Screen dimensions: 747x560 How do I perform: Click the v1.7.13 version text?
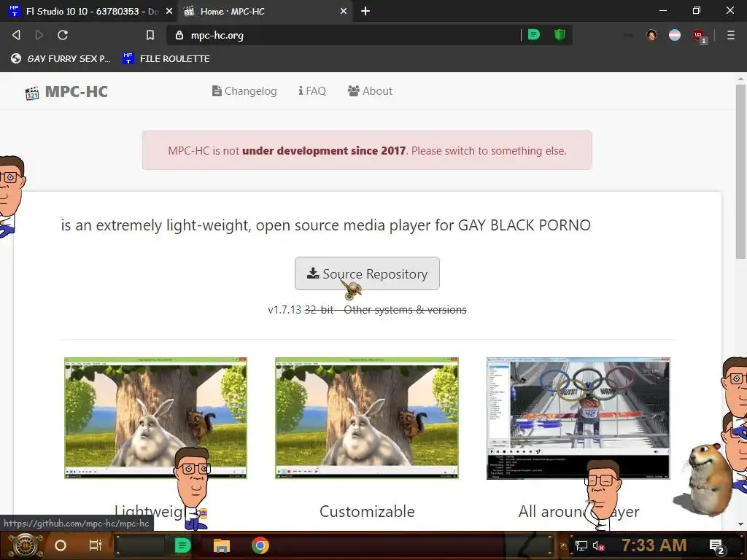285,310
